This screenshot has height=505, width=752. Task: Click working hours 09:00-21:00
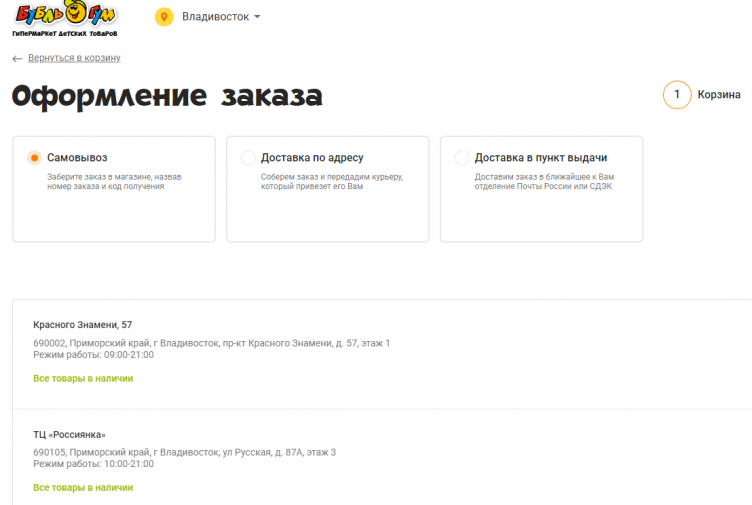tap(94, 355)
